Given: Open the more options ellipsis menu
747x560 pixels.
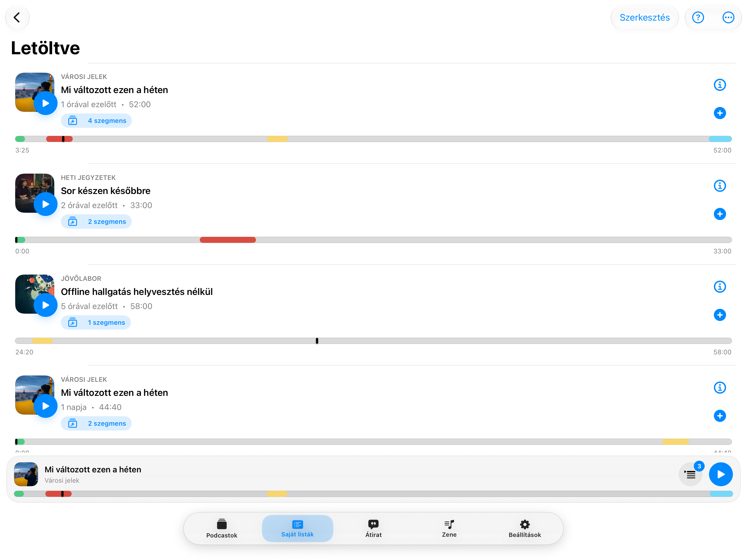Looking at the screenshot, I should pyautogui.click(x=728, y=18).
